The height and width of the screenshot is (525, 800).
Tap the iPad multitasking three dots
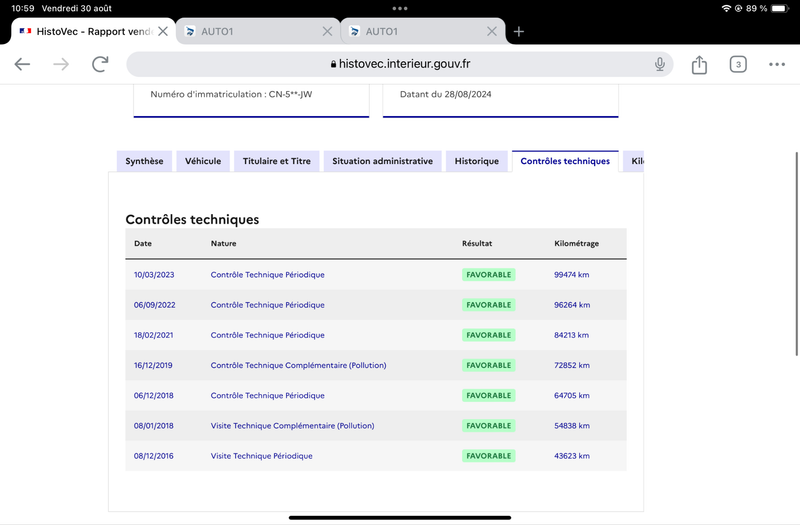click(x=400, y=8)
